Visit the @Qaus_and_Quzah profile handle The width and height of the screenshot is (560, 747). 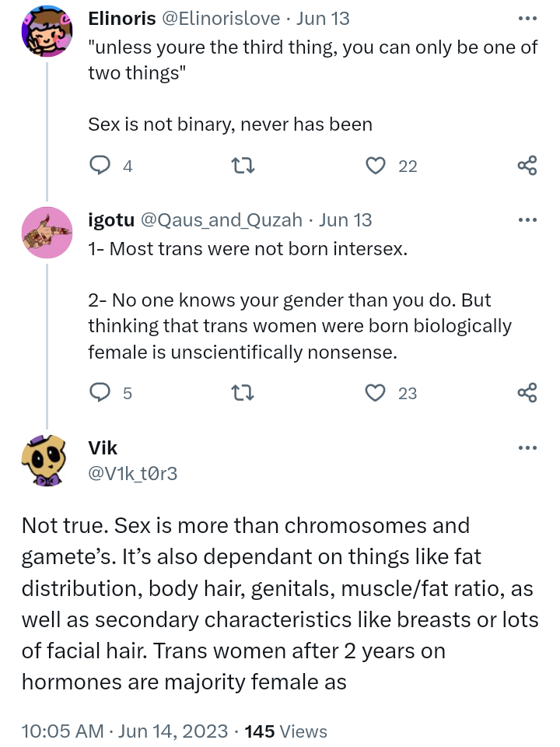222,220
